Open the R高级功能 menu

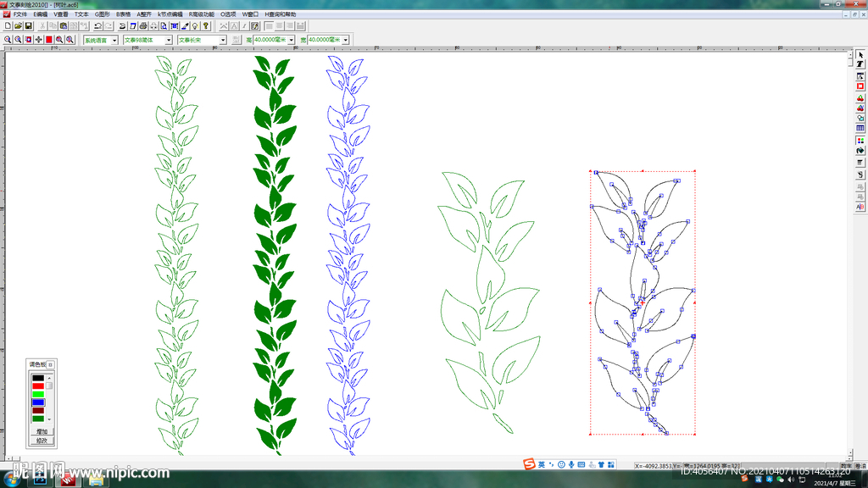[x=203, y=14]
